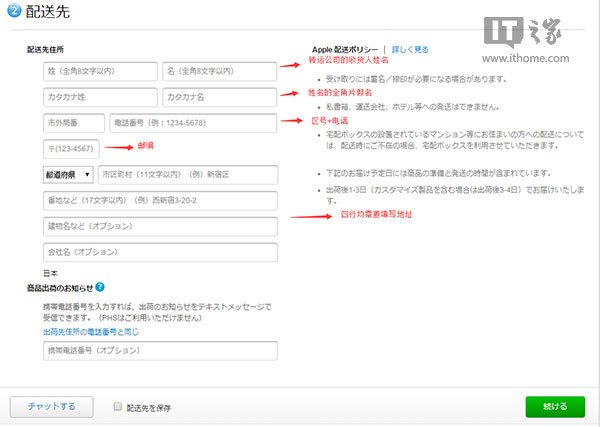The image size is (600, 427).
Task: Click the 番地など street address field
Action: [159, 200]
